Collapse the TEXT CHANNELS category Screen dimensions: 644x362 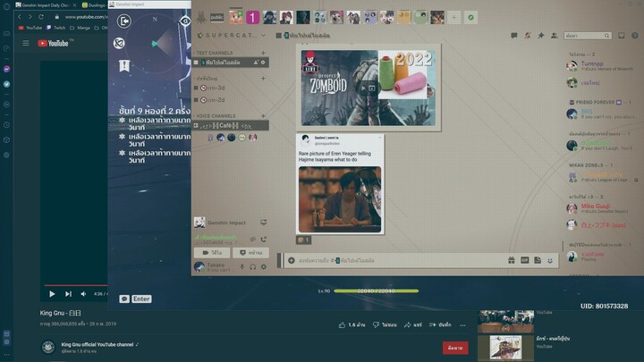tap(213, 53)
